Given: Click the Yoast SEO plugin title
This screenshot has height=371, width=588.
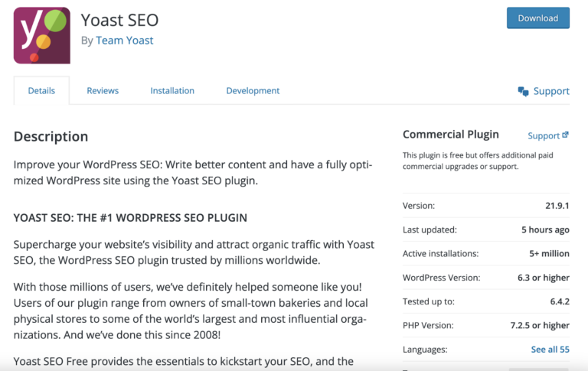Looking at the screenshot, I should click(x=119, y=20).
